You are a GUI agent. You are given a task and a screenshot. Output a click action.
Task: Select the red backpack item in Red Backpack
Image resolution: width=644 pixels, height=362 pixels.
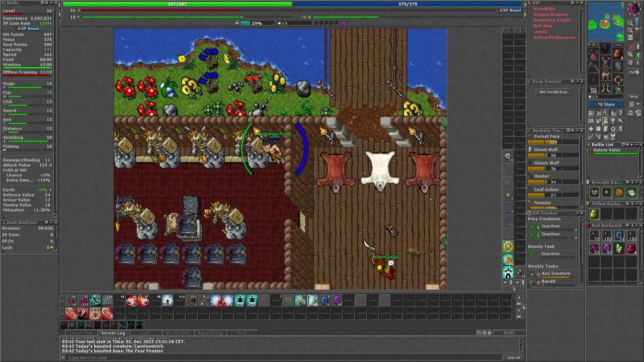[631, 249]
